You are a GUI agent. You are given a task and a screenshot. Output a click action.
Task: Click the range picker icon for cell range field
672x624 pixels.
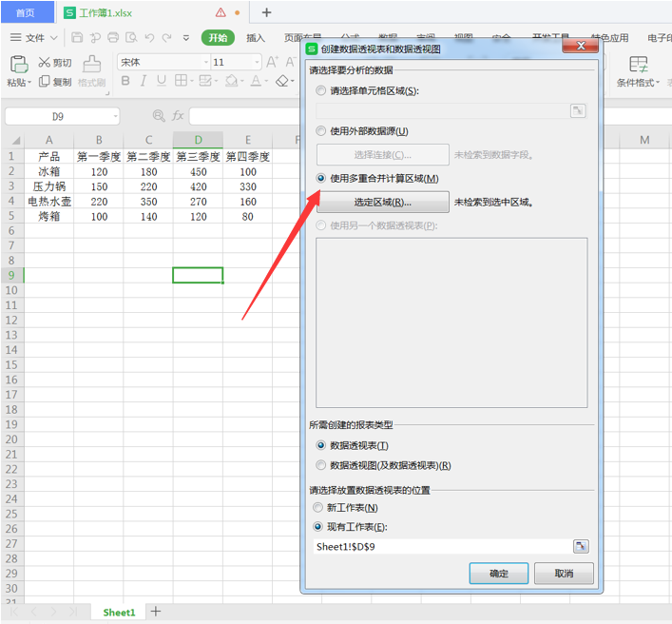point(578,110)
